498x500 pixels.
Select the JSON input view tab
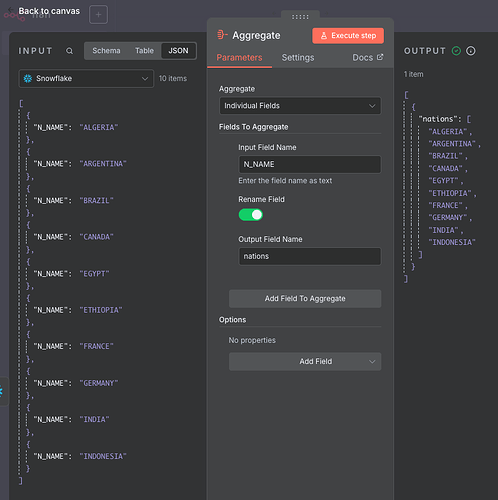point(178,51)
